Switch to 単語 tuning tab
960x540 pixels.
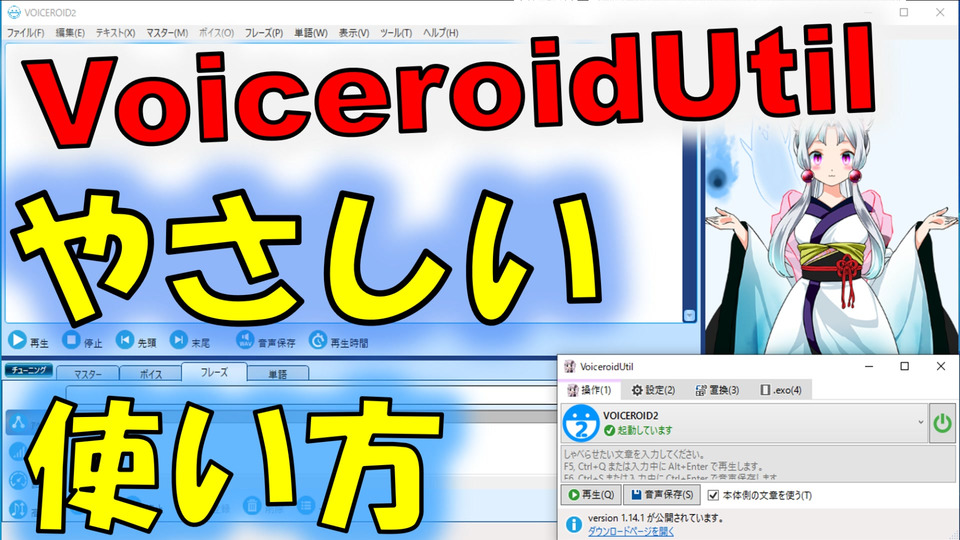[278, 373]
